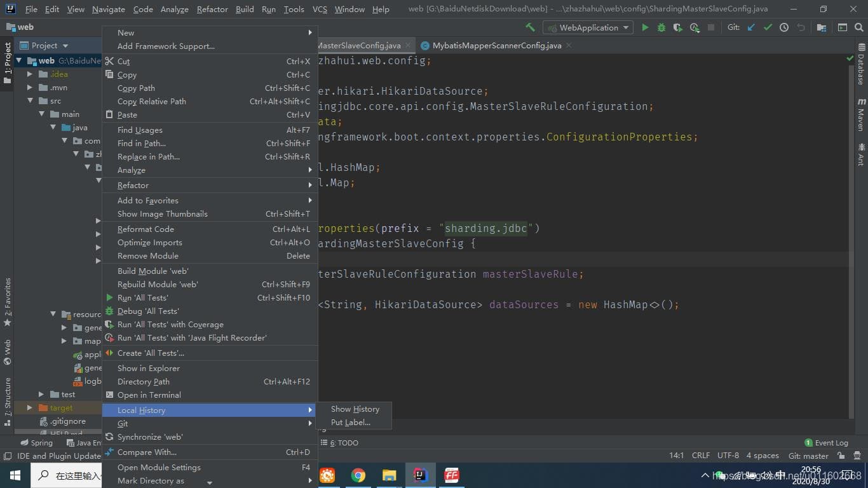The image size is (868, 488).
Task: Collapse the web root project node
Action: tap(20, 61)
